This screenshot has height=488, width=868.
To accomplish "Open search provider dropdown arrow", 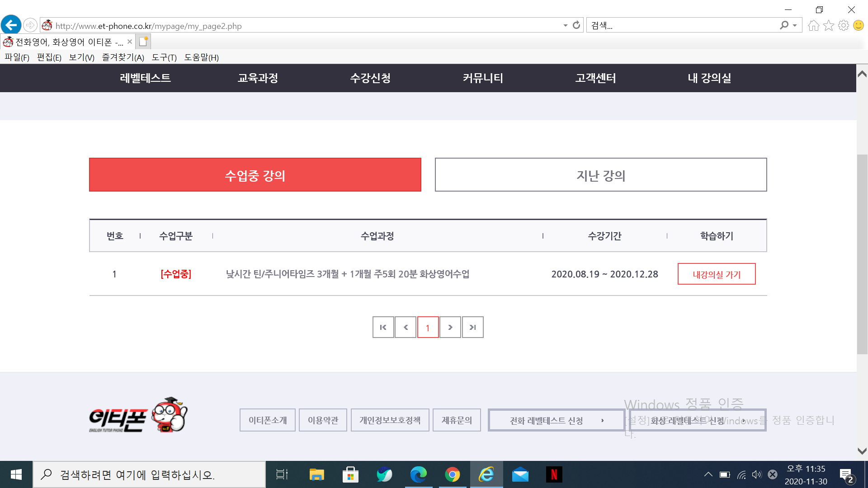I will (795, 25).
